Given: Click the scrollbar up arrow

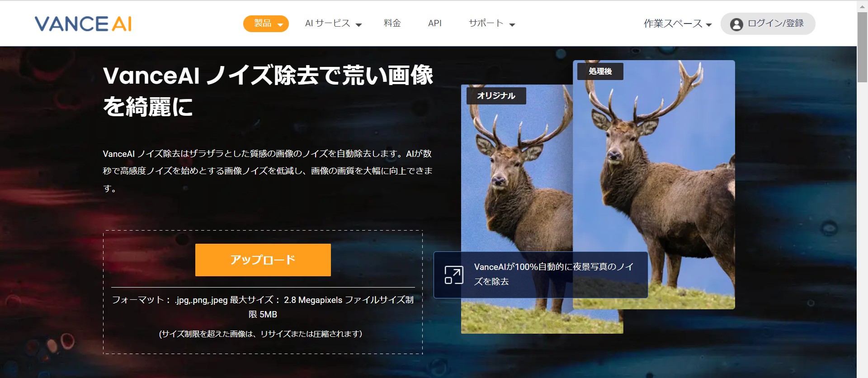Looking at the screenshot, I should (862, 6).
